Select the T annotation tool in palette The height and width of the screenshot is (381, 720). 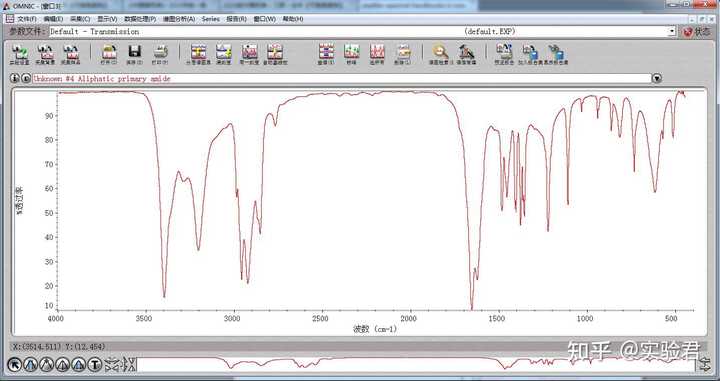pyautogui.click(x=94, y=365)
